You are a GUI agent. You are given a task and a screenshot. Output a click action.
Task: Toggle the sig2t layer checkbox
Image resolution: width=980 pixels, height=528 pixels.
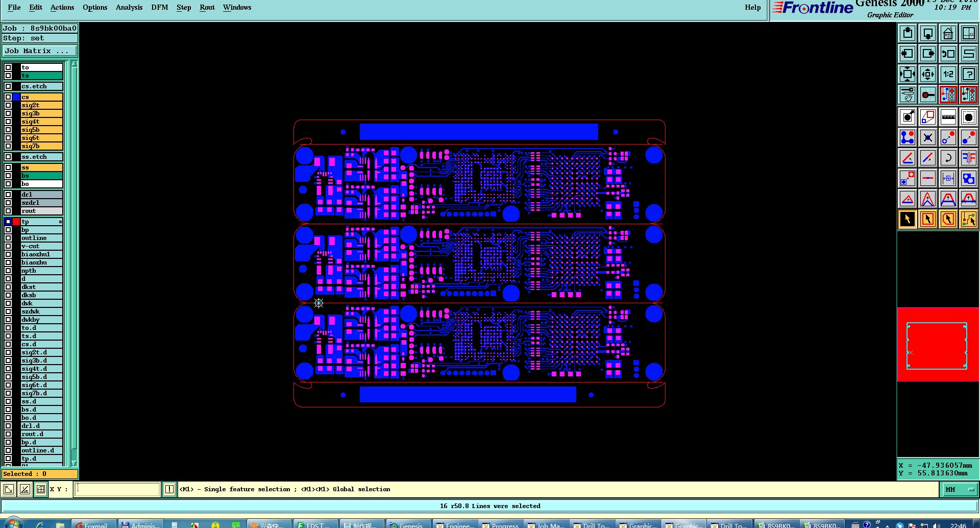(8, 105)
